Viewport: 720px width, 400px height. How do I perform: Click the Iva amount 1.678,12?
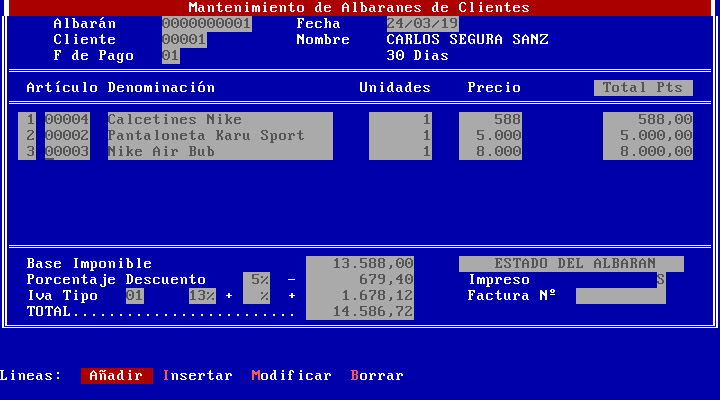tap(360, 296)
